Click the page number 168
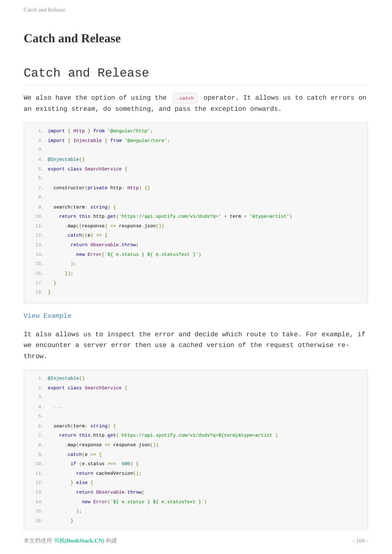Image resolution: width=392 pixels, height=554 pixels. pos(360,541)
